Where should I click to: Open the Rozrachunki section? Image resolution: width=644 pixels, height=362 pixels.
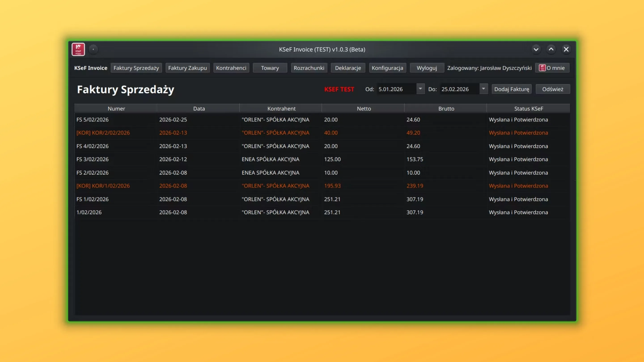(x=309, y=68)
